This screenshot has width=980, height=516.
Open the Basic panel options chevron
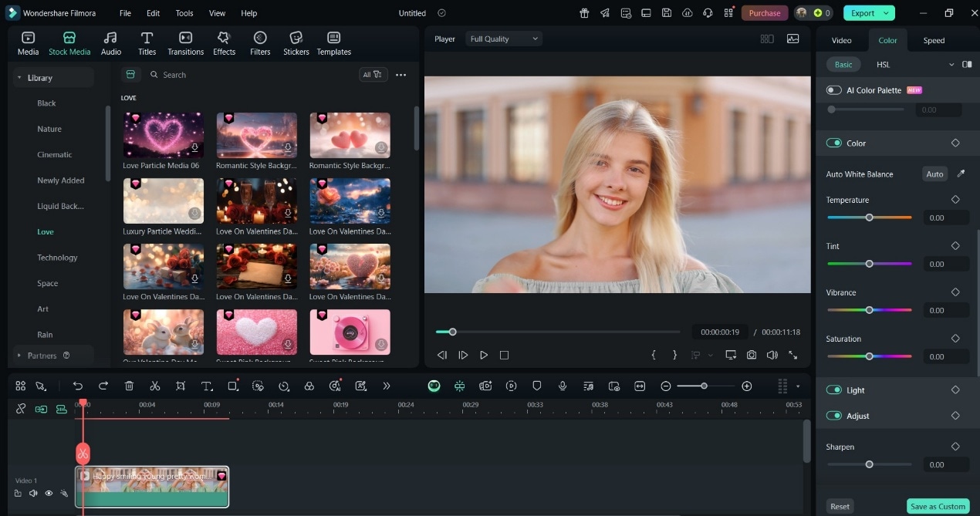click(951, 65)
